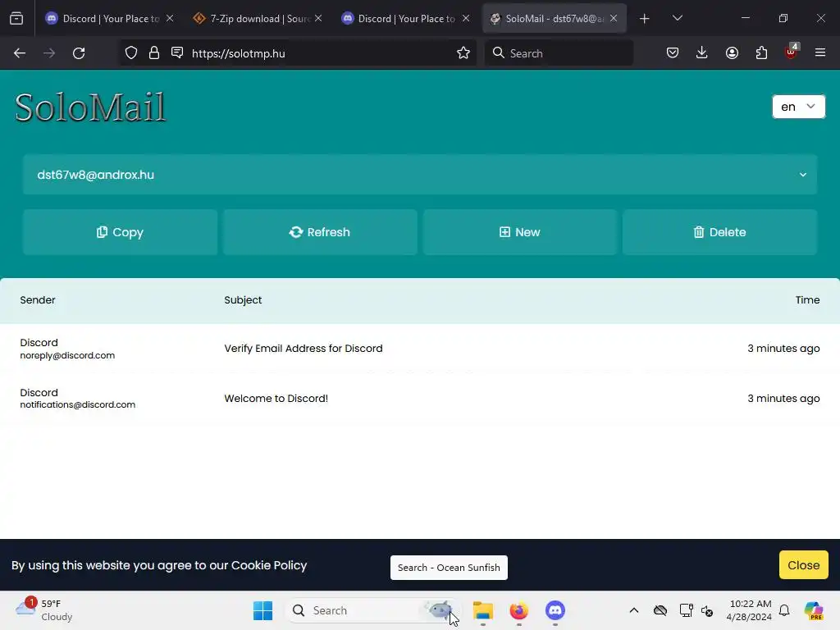Show hidden system tray icons

[x=634, y=610]
